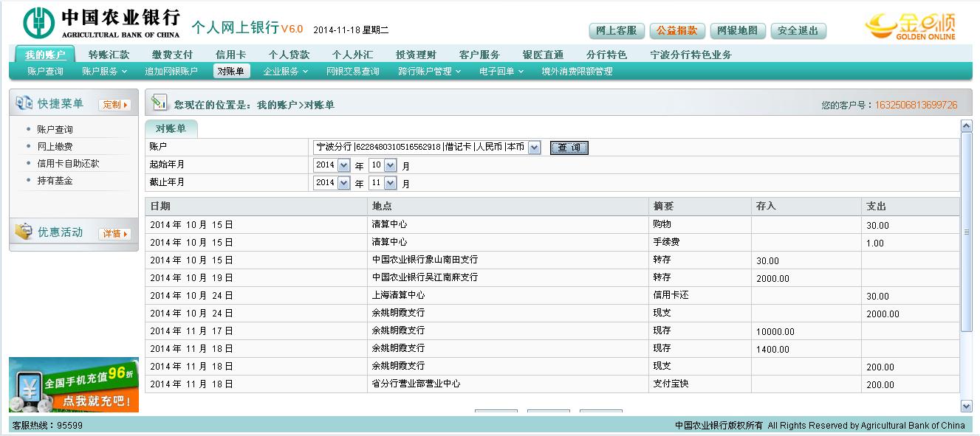980x436 pixels.
Task: Click the 优惠活动 gift icon
Action: tap(24, 232)
